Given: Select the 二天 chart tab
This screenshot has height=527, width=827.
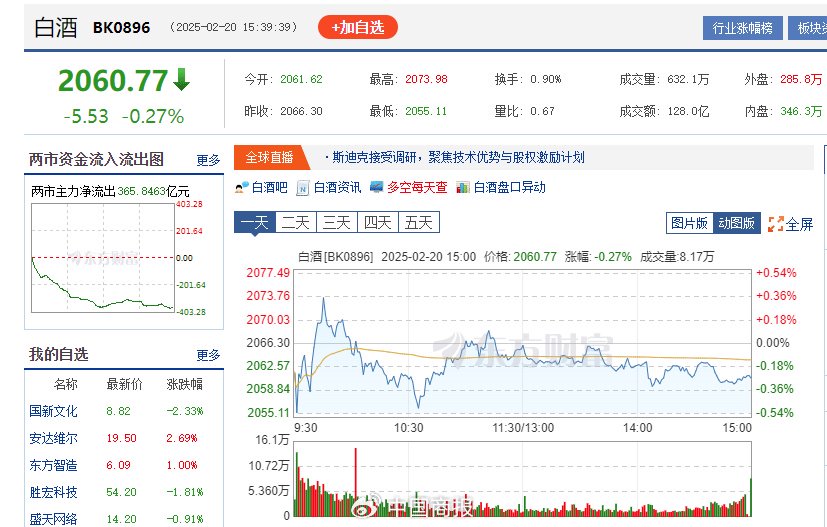Looking at the screenshot, I should 295,222.
